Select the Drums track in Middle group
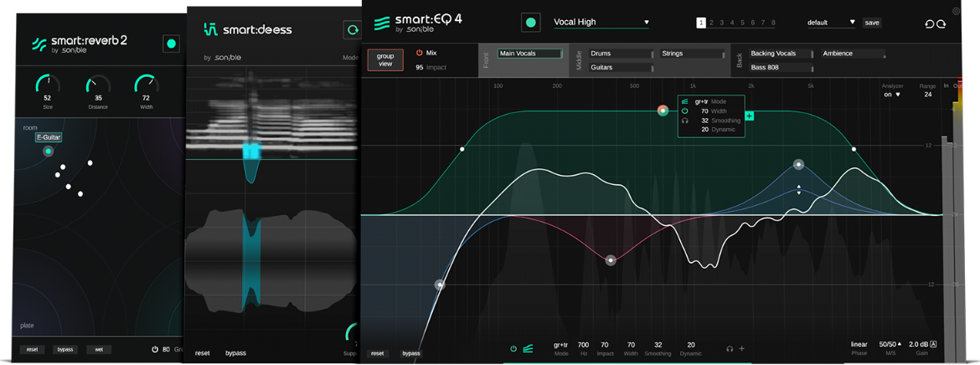The height and width of the screenshot is (365, 980). tap(621, 54)
